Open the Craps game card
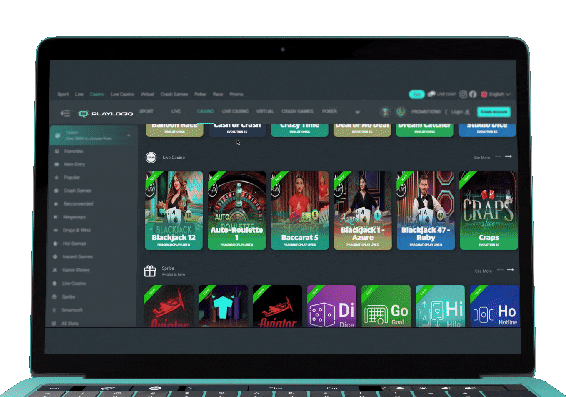 (x=489, y=210)
